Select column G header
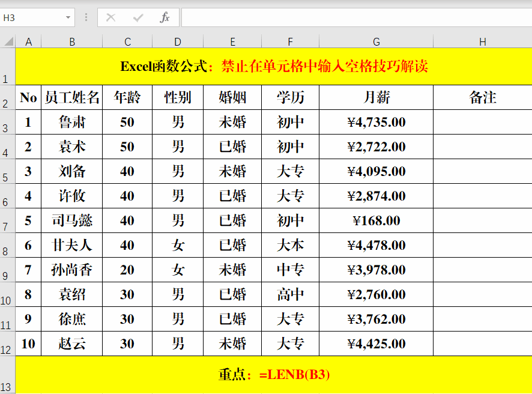This screenshot has width=532, height=394. (x=376, y=41)
